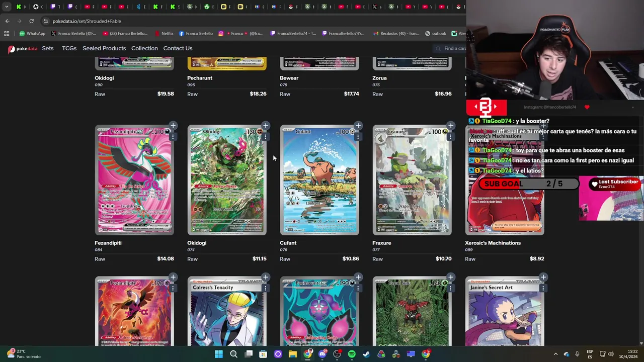
Task: Click Bewear card name
Action: tap(289, 78)
